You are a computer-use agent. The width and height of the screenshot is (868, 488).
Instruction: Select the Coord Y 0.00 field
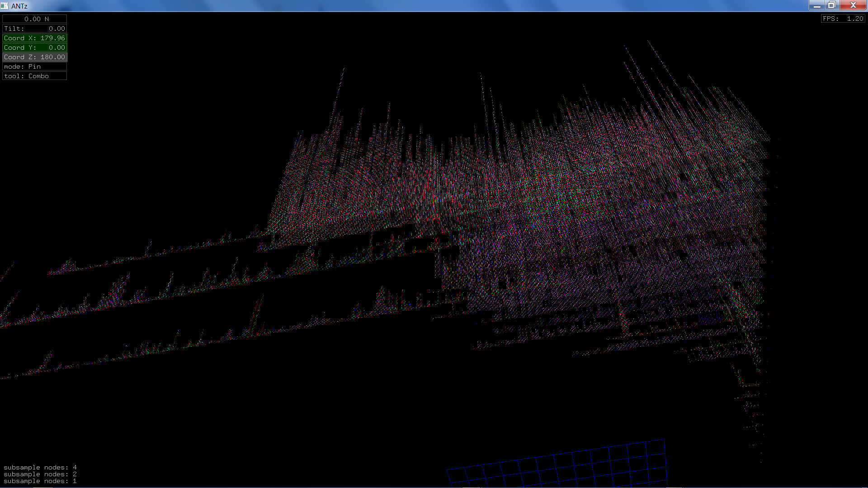(x=35, y=47)
